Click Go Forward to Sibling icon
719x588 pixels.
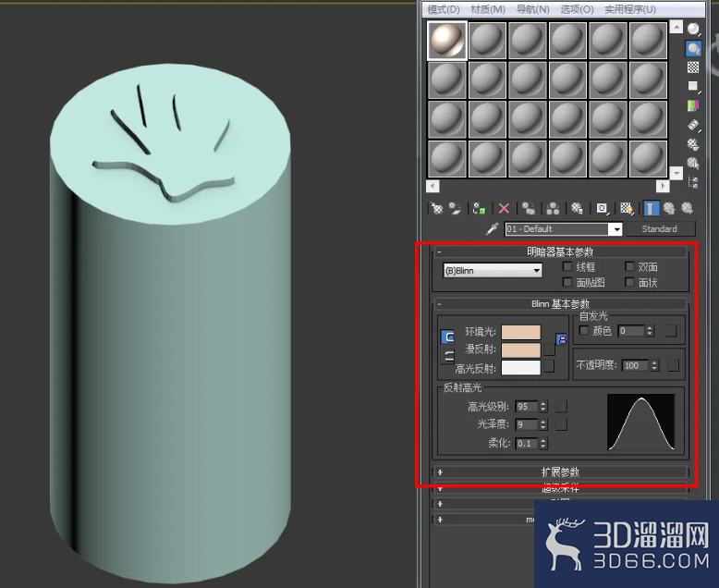click(x=687, y=209)
